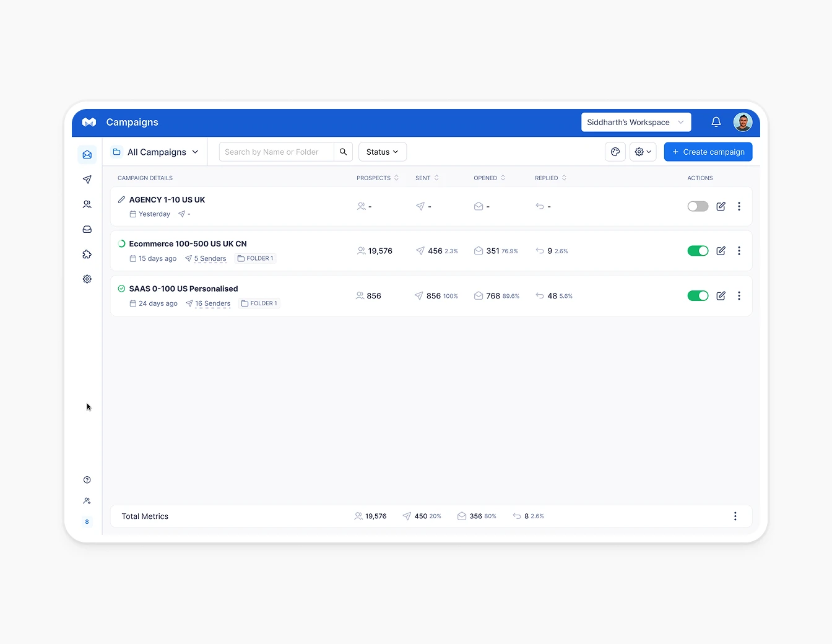Image resolution: width=832 pixels, height=644 pixels.
Task: Open the theme palette icon near Create campaign
Action: point(615,152)
